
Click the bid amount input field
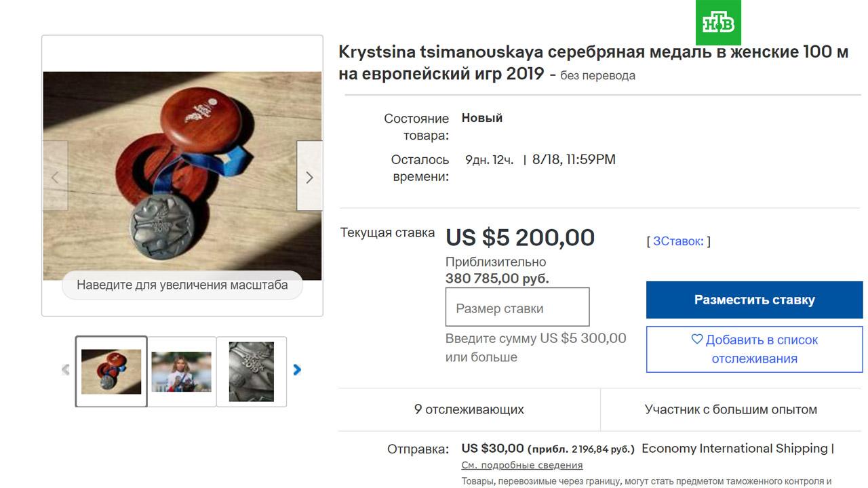click(517, 308)
